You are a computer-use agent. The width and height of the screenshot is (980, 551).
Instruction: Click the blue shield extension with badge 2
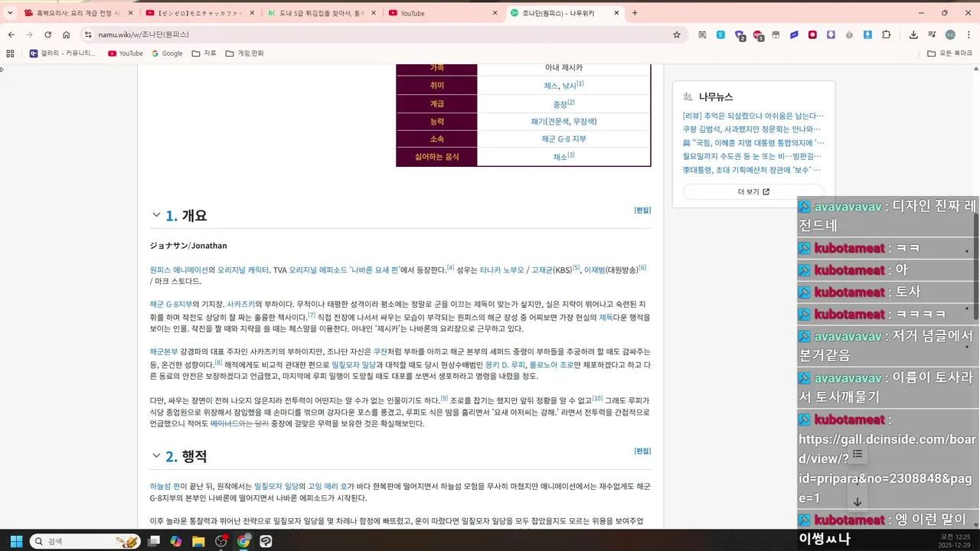pyautogui.click(x=740, y=35)
